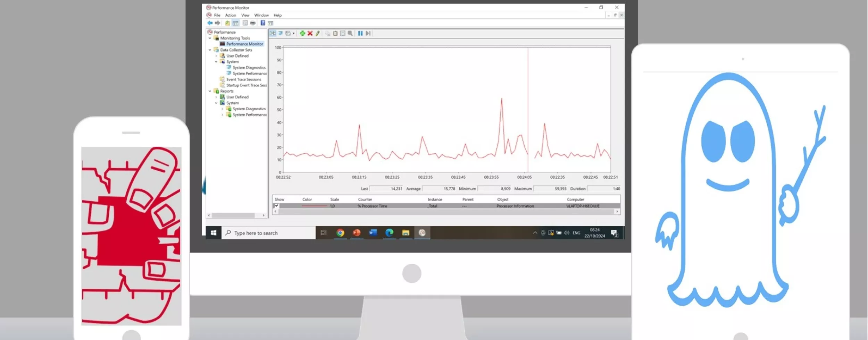
Task: Uncheck Show box for % Processor Time
Action: 277,206
